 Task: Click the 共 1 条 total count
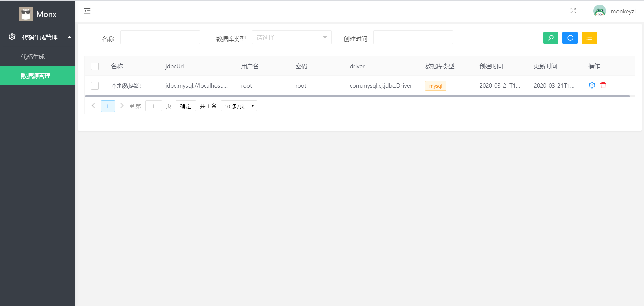click(208, 106)
